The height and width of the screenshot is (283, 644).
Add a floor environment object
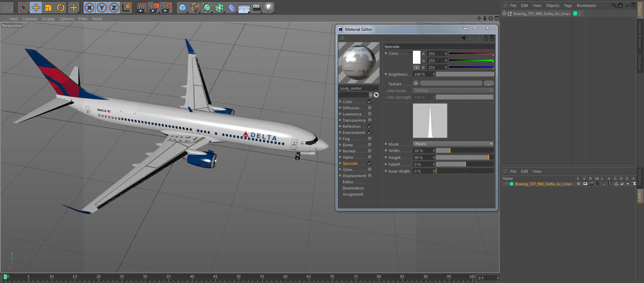(x=244, y=8)
